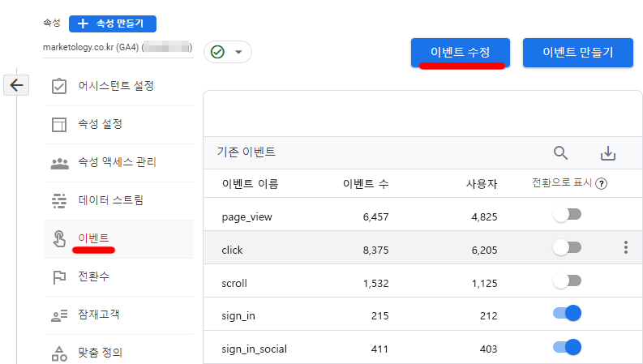
Task: Click the 이벤트 수정 button
Action: pos(460,53)
